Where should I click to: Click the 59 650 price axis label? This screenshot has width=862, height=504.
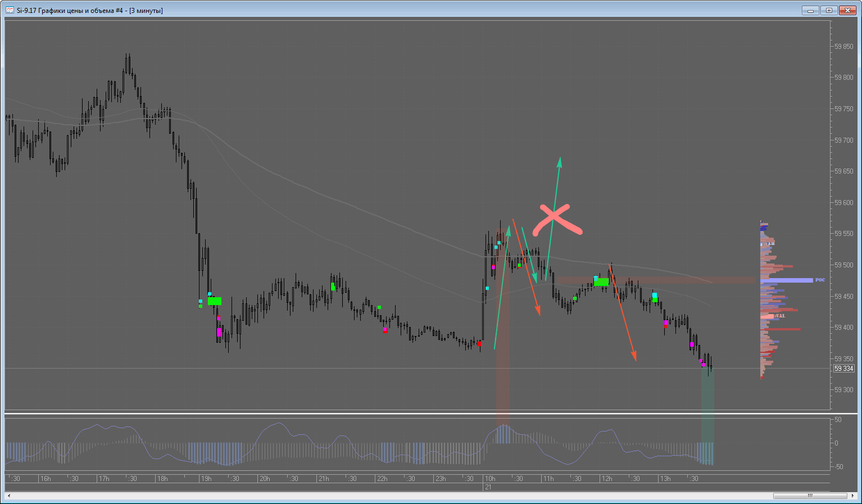(844, 171)
